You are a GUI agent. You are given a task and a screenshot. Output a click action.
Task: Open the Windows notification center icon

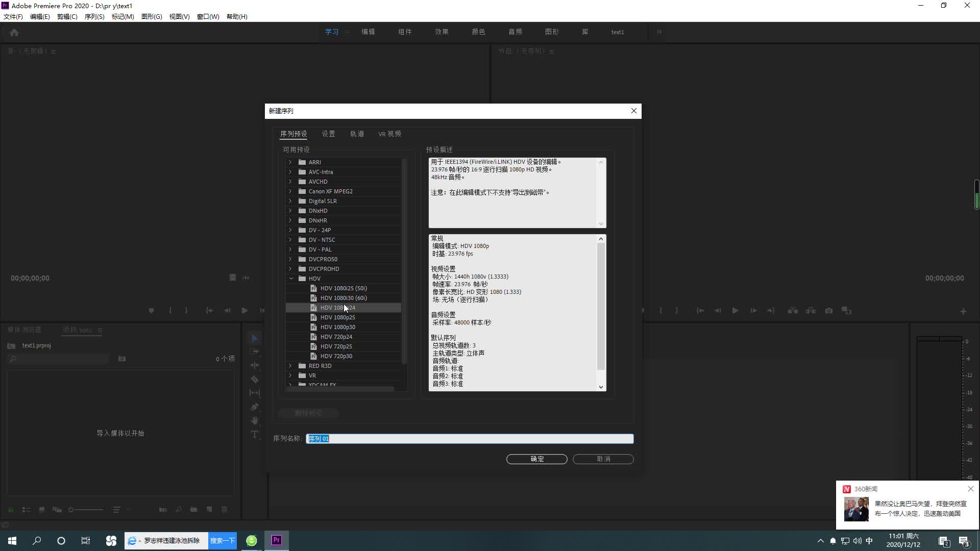tap(964, 541)
